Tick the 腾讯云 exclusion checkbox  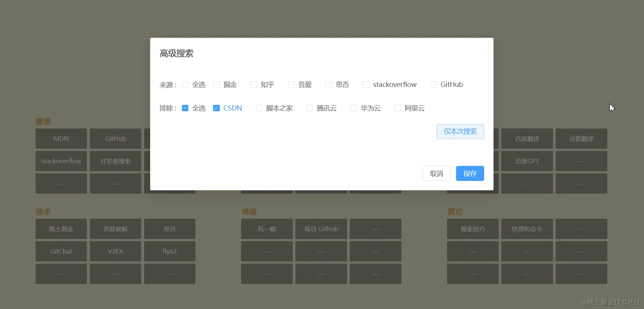[310, 108]
